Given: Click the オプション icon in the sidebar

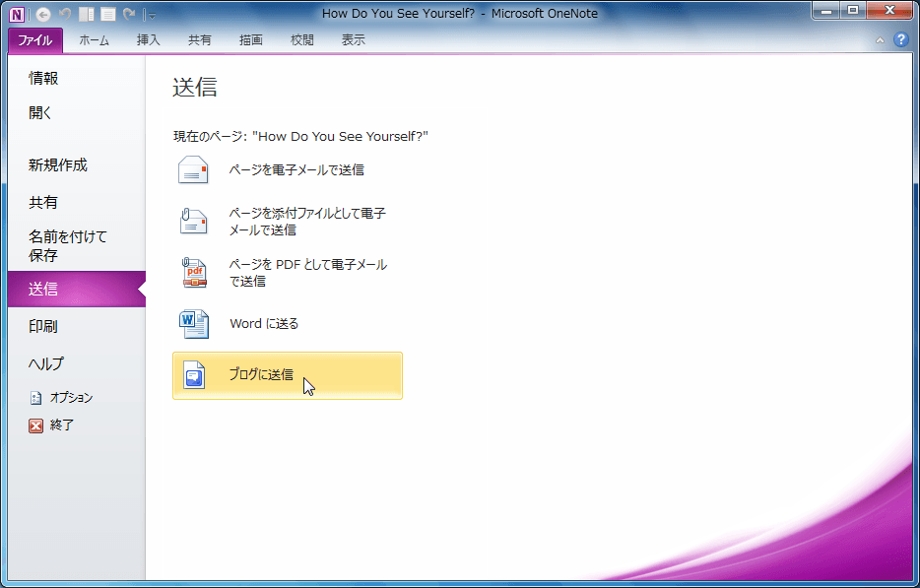Looking at the screenshot, I should pos(35,398).
